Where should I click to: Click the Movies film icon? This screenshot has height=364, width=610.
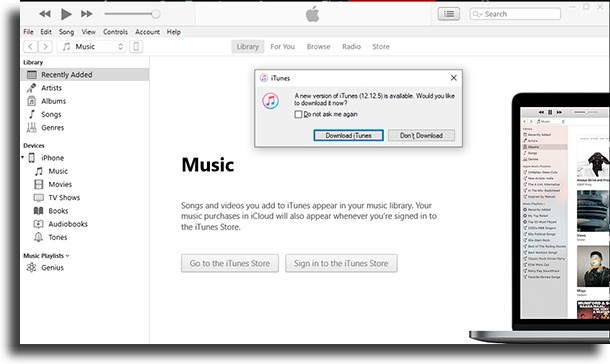[x=39, y=184]
